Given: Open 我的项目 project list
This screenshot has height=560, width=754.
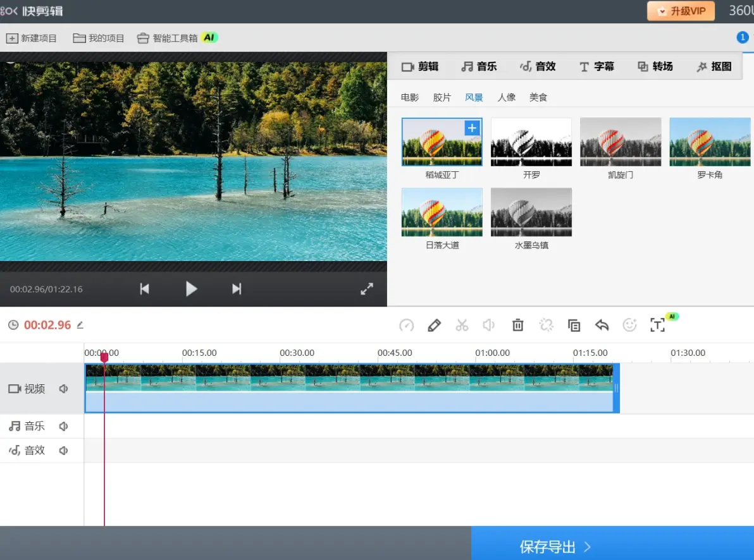Looking at the screenshot, I should (99, 38).
